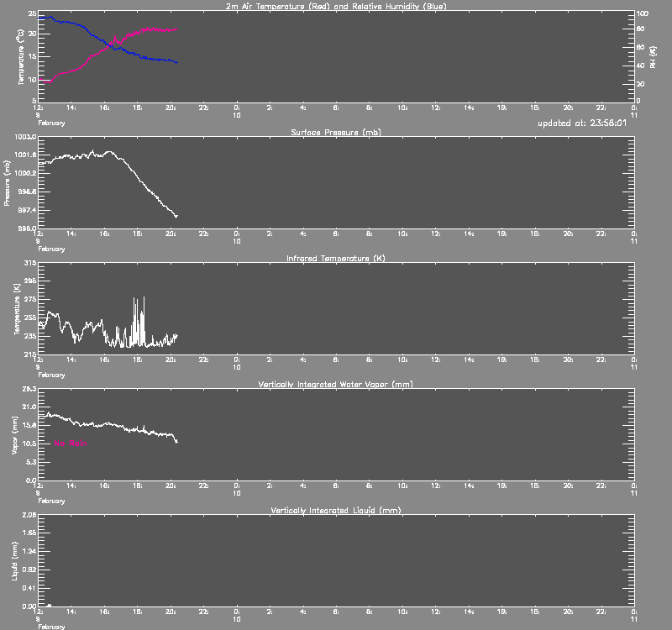Click the 'Infrared Temperature (K)' plot title
This screenshot has height=630, width=672.
335,258
